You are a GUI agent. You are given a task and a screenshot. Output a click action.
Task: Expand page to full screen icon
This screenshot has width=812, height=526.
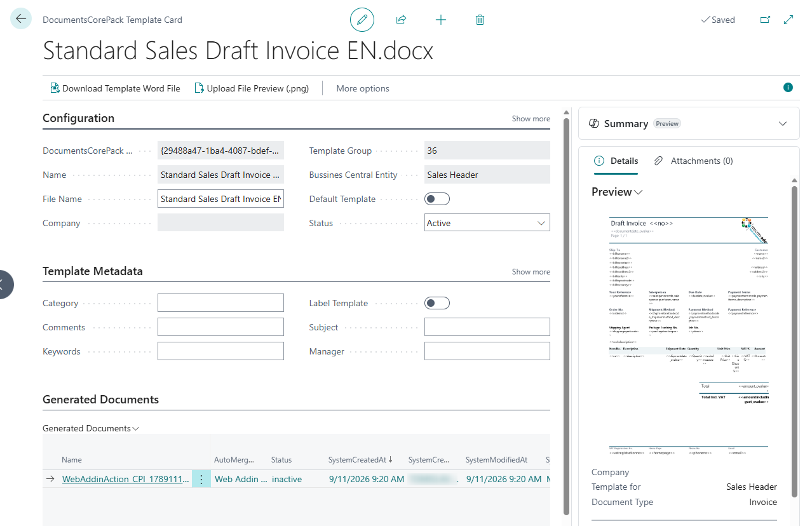tap(788, 20)
